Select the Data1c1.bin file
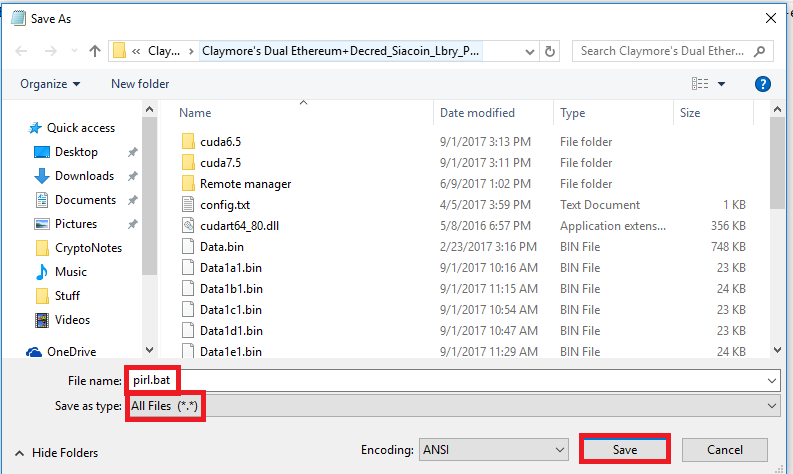Image resolution: width=793 pixels, height=474 pixels. pos(231,310)
